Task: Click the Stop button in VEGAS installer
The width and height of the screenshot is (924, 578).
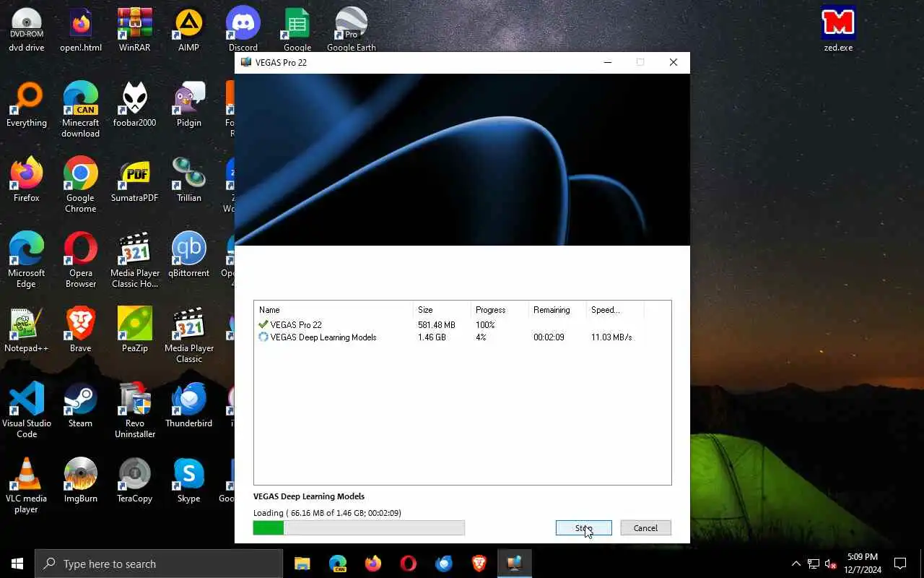Action: [584, 528]
